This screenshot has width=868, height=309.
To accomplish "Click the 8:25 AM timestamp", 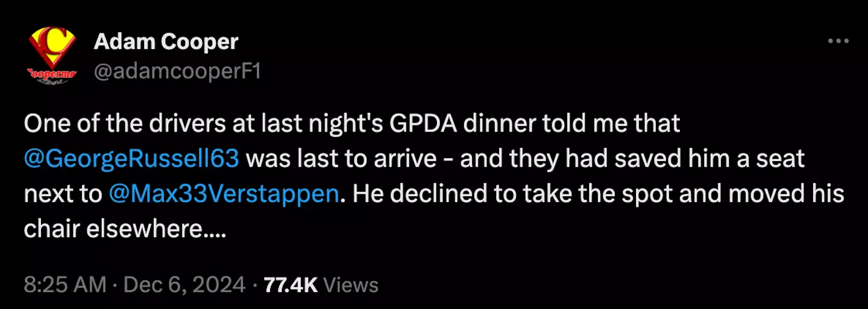I will (x=65, y=285).
